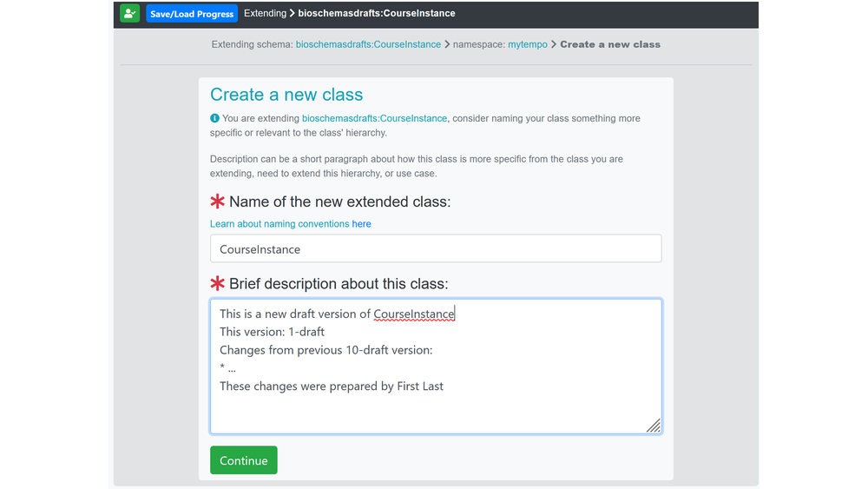Open the Learn about naming conventions link
The height and width of the screenshot is (489, 868).
(279, 224)
